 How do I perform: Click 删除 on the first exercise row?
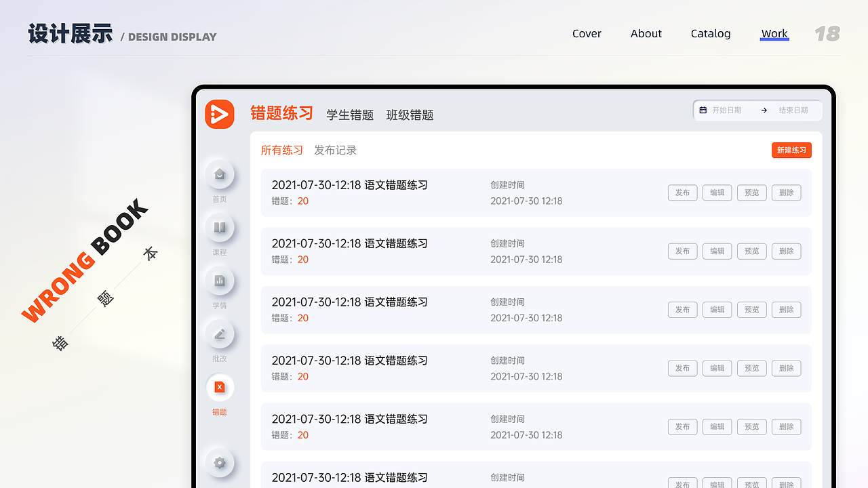point(787,192)
